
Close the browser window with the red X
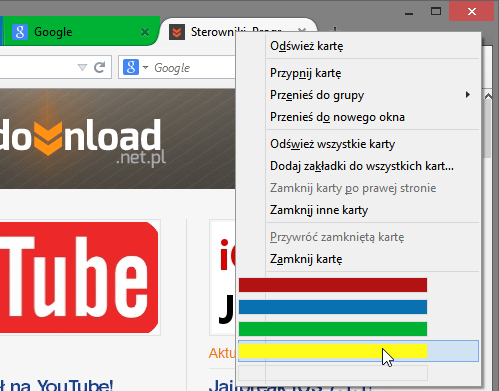pyautogui.click(x=472, y=11)
